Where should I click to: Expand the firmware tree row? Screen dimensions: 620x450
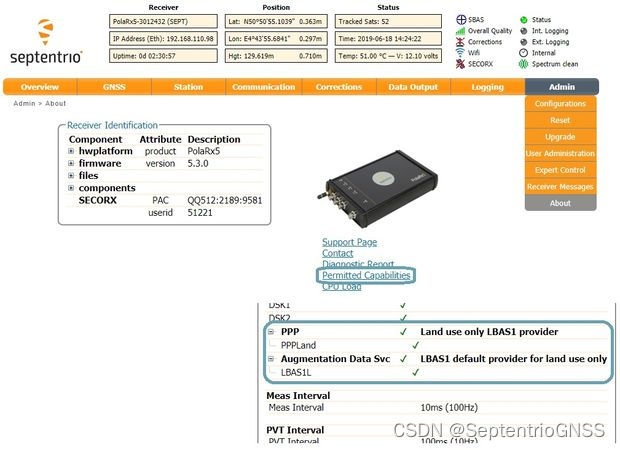tap(71, 163)
